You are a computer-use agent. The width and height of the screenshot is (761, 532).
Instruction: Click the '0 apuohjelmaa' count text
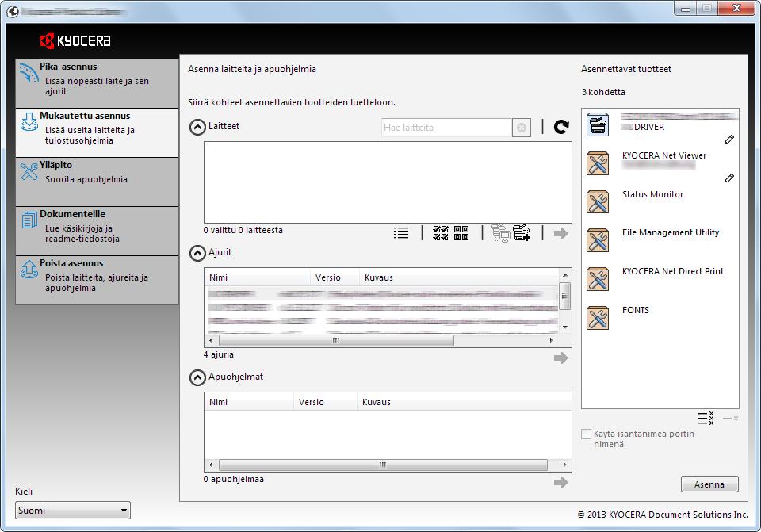pyautogui.click(x=233, y=479)
